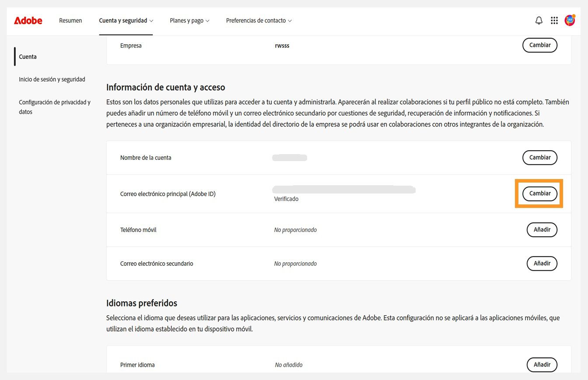Click the profile avatar icon
The width and height of the screenshot is (588, 380).
570,20
